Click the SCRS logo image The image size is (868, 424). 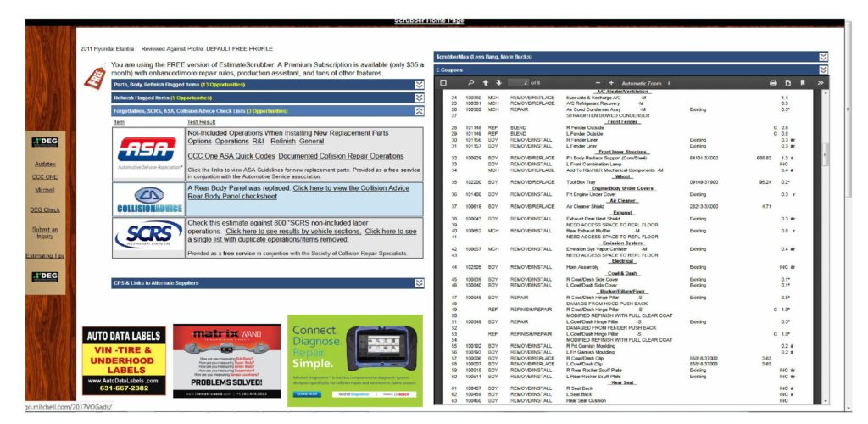pos(148,237)
